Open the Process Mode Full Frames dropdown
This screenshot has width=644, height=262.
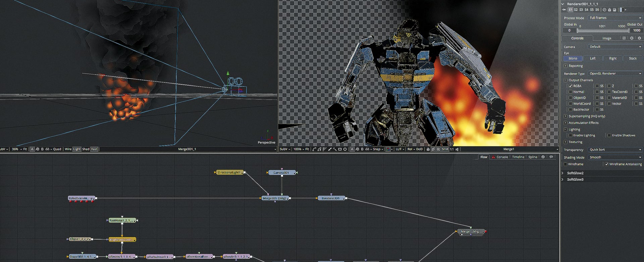coord(615,18)
